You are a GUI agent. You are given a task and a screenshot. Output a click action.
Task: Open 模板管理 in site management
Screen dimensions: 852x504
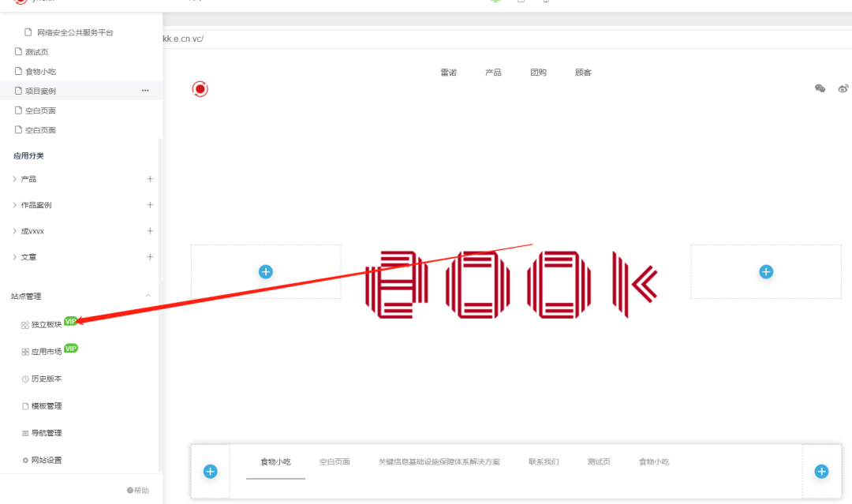pyautogui.click(x=47, y=406)
